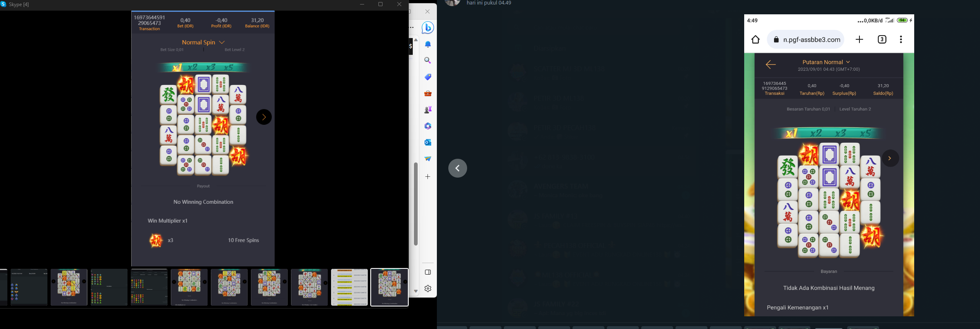Click the "hari ini pukul 04.49" timestamp

pyautogui.click(x=489, y=3)
